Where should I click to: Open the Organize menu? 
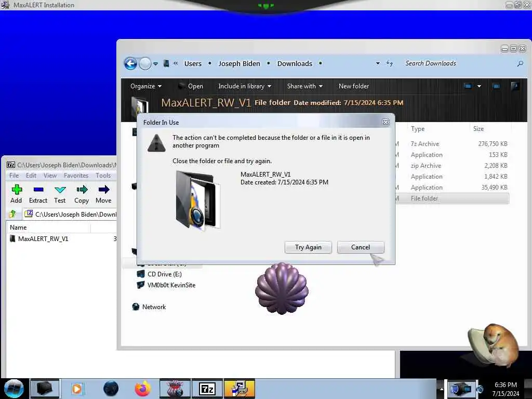point(146,86)
